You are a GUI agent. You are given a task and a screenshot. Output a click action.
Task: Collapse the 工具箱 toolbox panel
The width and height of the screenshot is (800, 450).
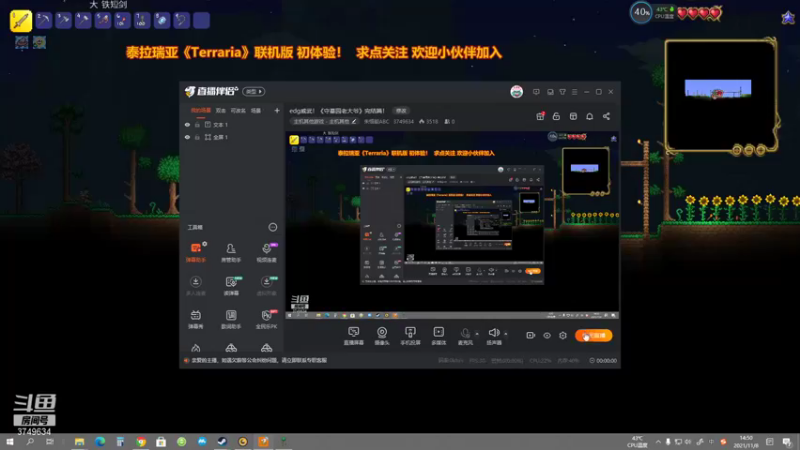click(273, 227)
